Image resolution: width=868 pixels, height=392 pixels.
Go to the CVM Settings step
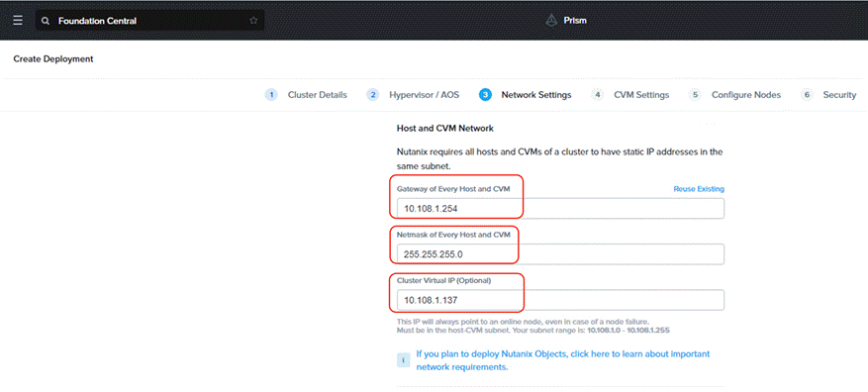pos(641,95)
